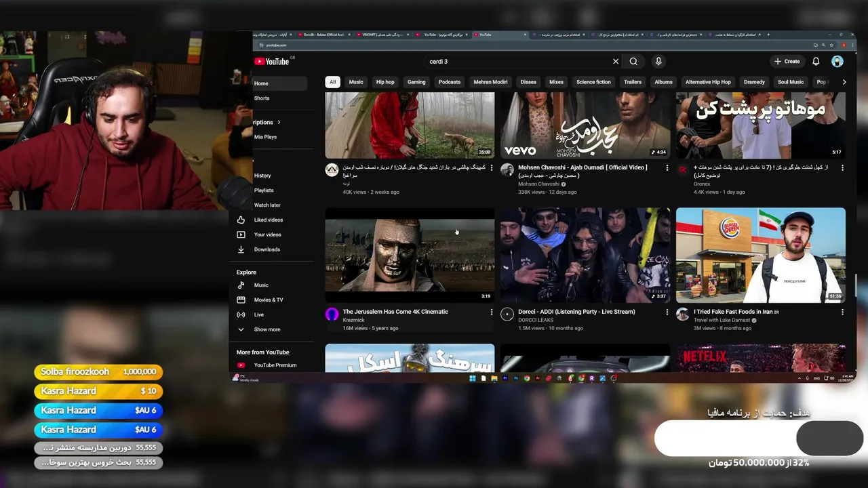Open the Krezmick channel name link
The height and width of the screenshot is (488, 868).
[354, 320]
